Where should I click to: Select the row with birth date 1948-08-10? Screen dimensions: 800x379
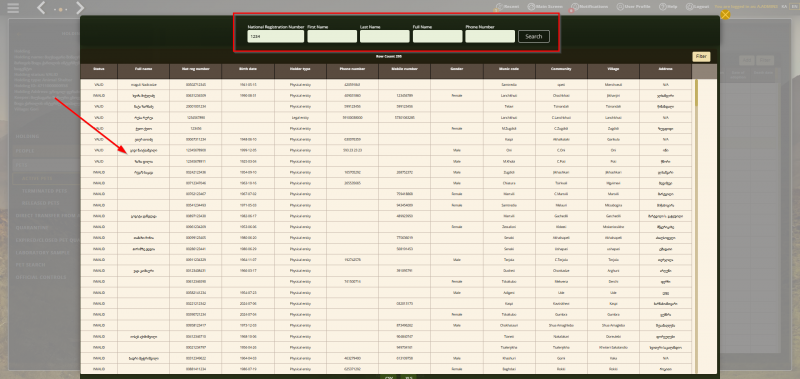click(x=386, y=139)
